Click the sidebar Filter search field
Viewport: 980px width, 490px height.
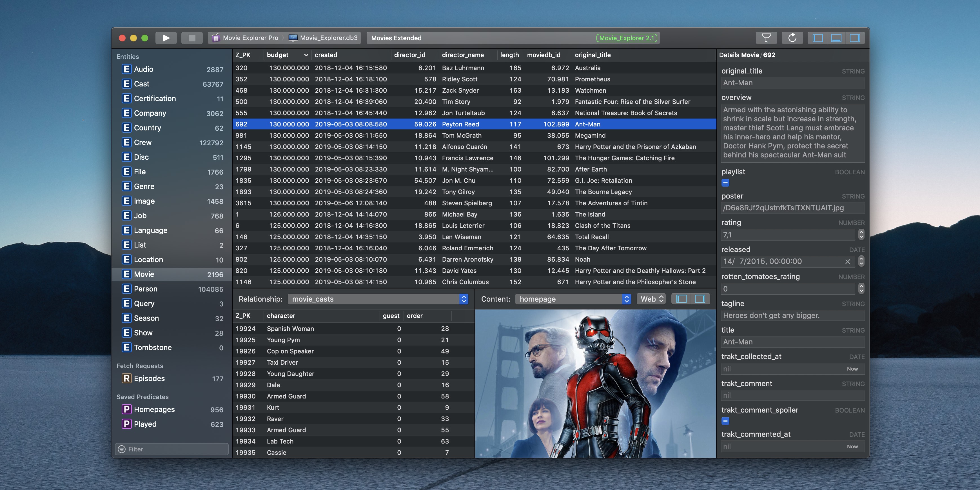171,449
